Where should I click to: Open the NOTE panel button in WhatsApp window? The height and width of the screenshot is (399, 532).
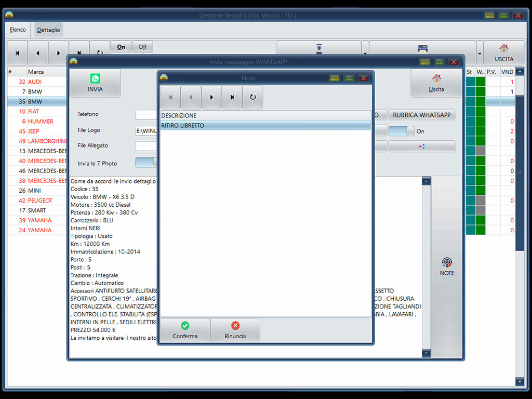click(447, 267)
